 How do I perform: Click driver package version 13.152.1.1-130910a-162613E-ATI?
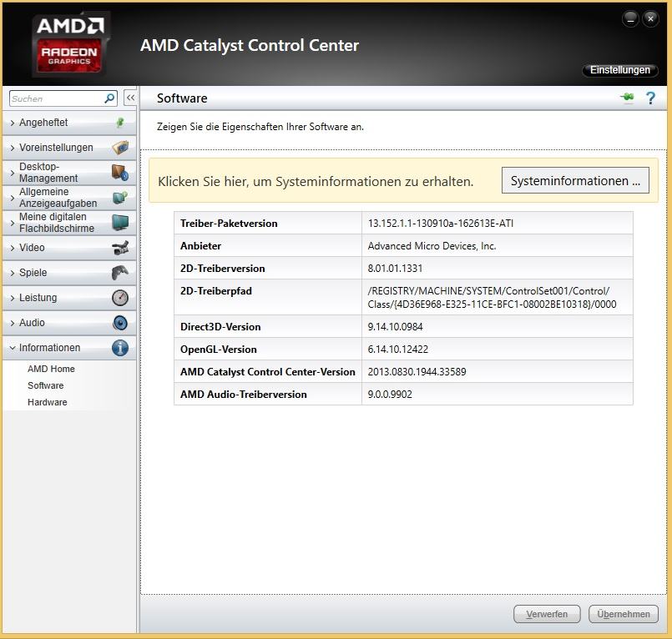point(440,223)
